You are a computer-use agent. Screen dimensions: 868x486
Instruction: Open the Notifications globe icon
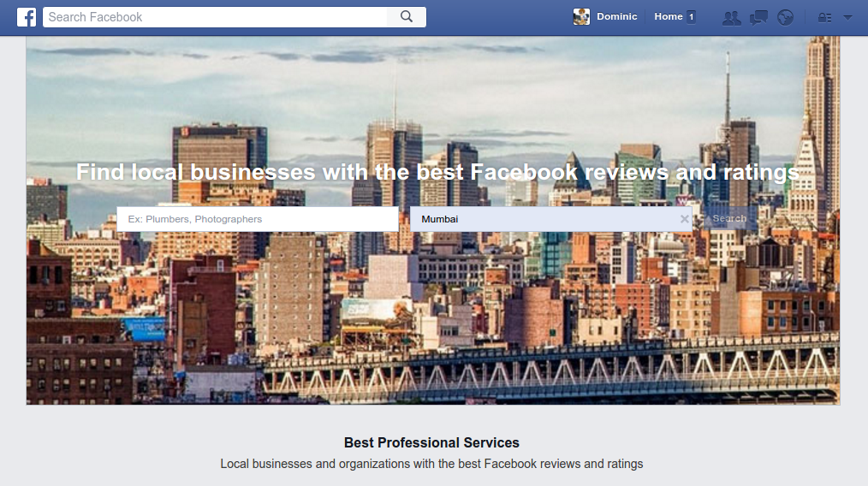(785, 18)
